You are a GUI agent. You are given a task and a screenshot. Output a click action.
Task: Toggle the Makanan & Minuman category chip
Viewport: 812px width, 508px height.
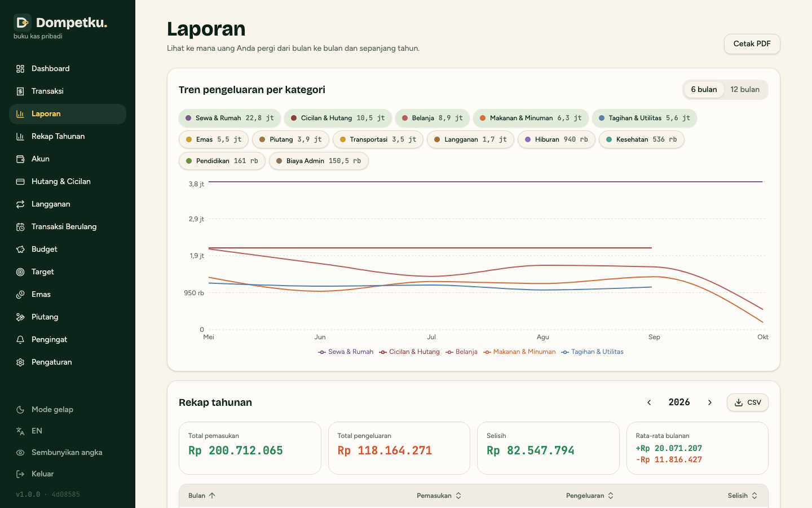[x=531, y=118]
